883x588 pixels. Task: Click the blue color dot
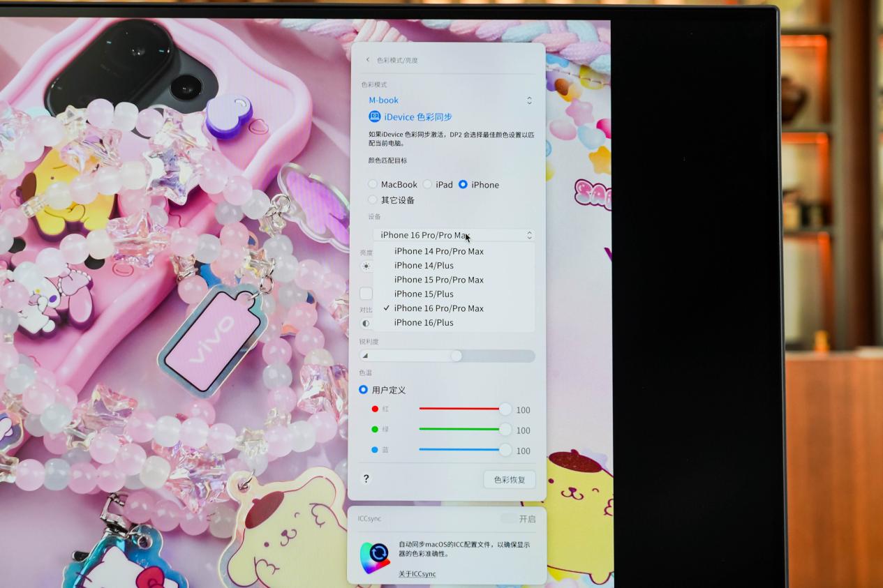click(375, 450)
